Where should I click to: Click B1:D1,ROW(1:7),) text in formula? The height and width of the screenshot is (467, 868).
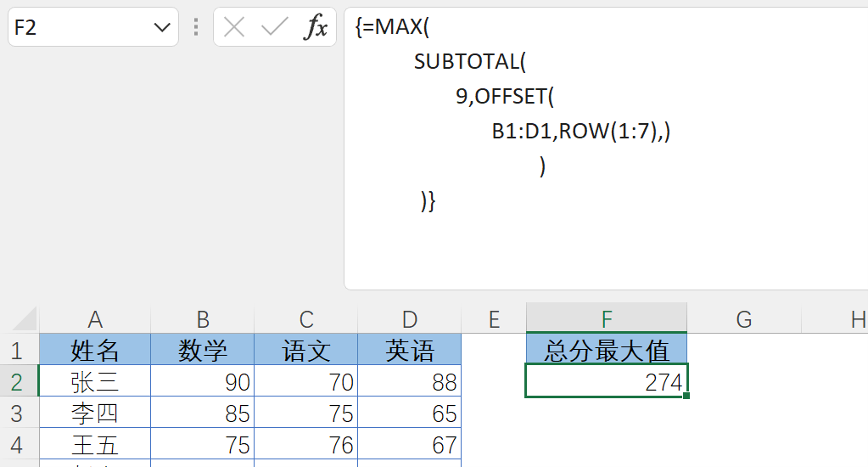point(580,132)
